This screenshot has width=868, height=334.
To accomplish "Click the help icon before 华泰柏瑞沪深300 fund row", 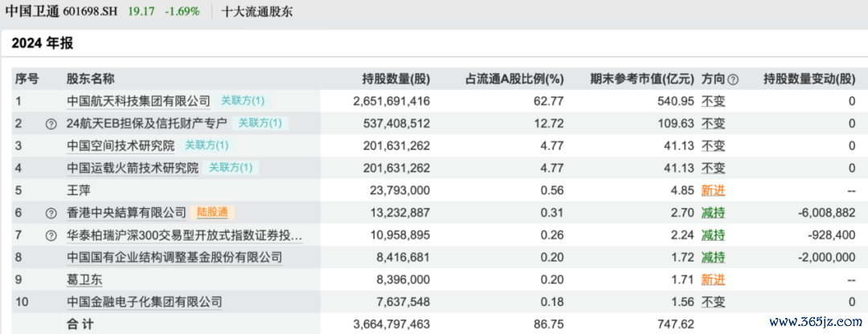I will coord(51,235).
